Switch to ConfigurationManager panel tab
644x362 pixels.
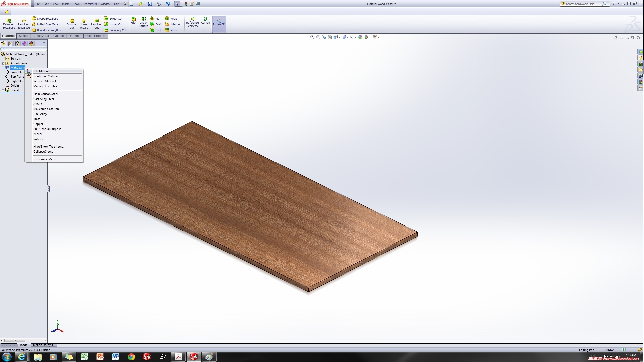click(x=17, y=43)
